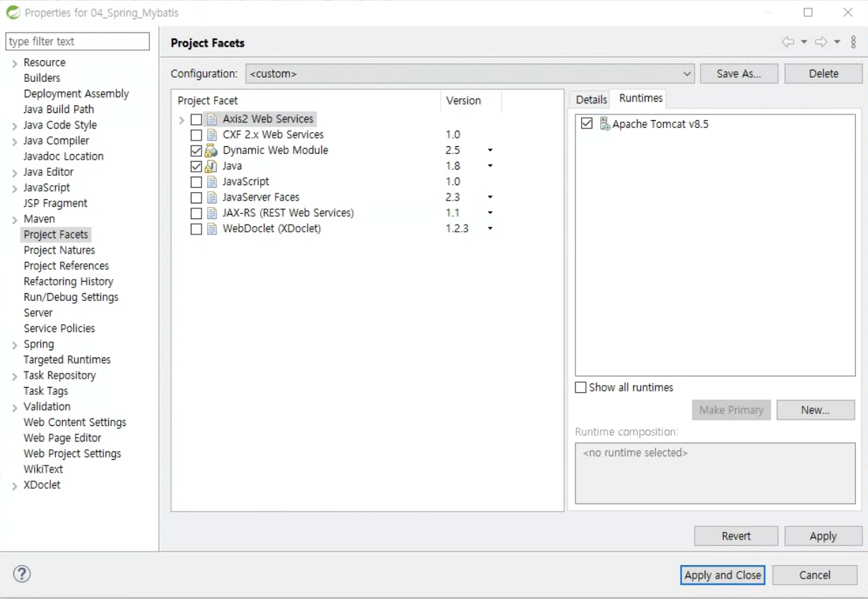Click the Save As... button
This screenshot has height=599, width=868.
coord(739,73)
